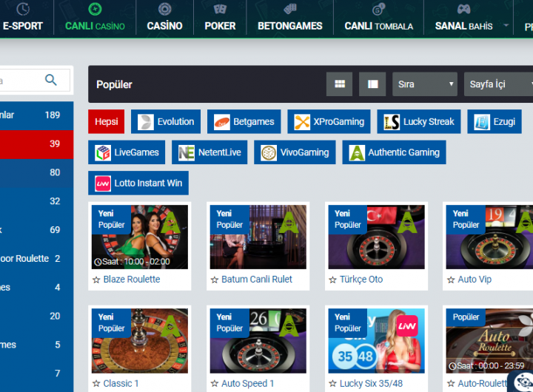Favorite Lucky Six 35/48 with its star
This screenshot has width=533, height=392.
tap(333, 384)
